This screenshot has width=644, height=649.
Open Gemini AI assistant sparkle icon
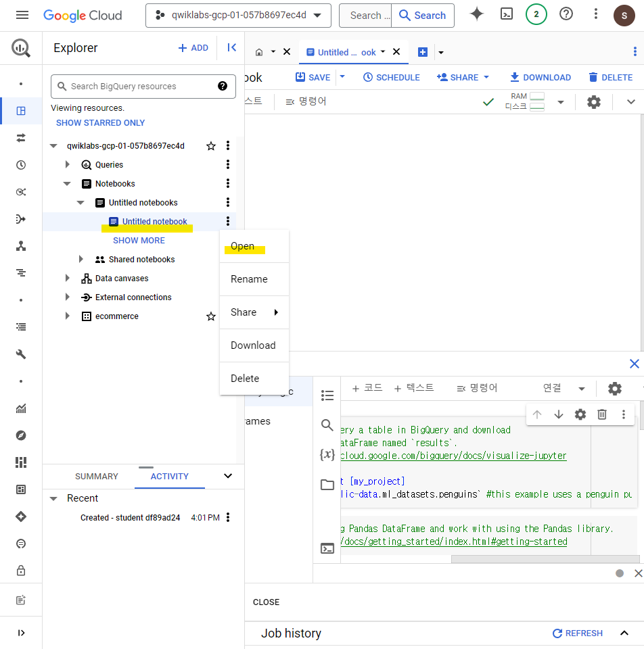pos(477,14)
